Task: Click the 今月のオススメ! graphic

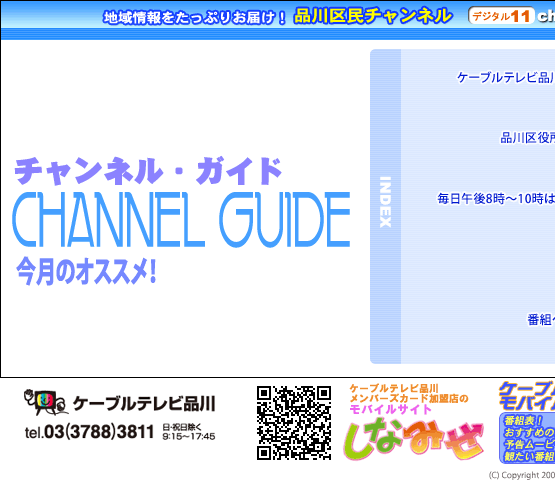Action: tap(86, 272)
